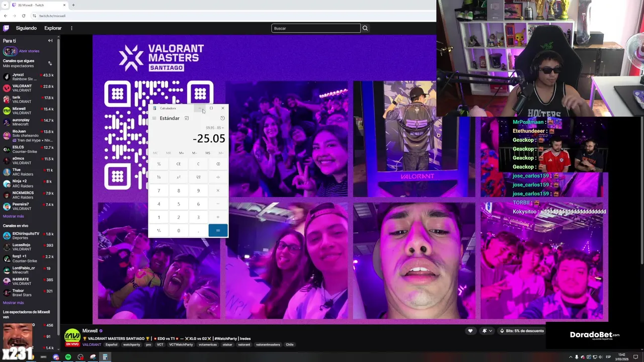Click the percent key in Calculator
The width and height of the screenshot is (644, 362).
159,164
